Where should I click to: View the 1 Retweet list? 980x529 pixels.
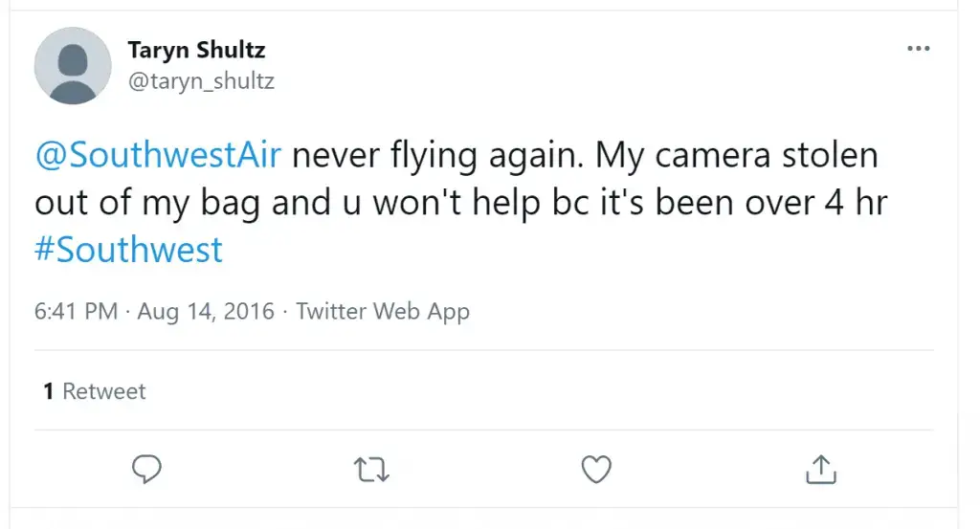click(x=95, y=391)
